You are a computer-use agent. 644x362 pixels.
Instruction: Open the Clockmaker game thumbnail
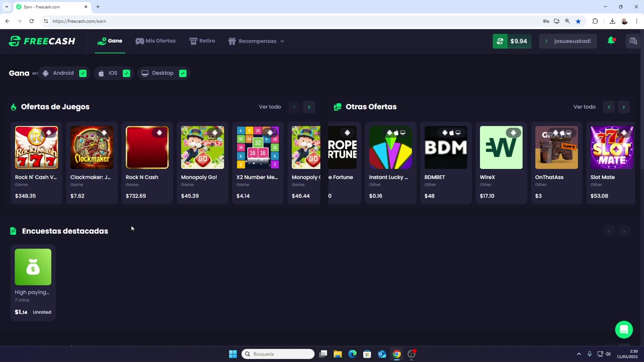point(92,147)
